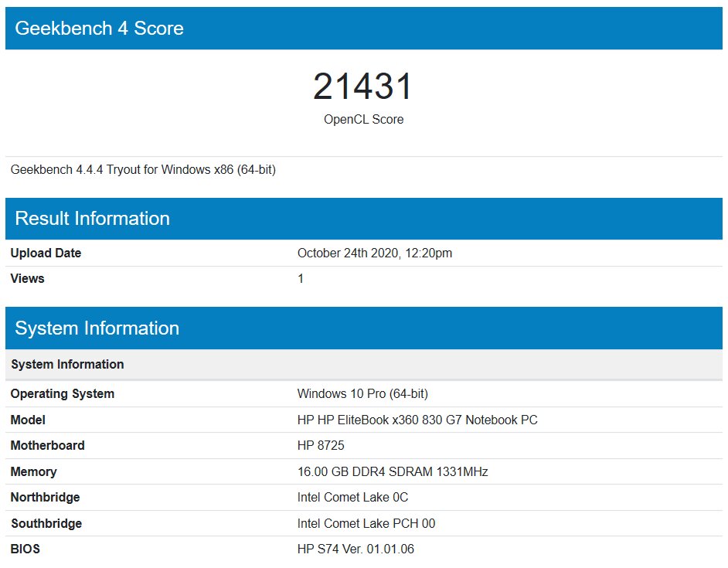Click the grey System Information subheading row

pos(364,365)
